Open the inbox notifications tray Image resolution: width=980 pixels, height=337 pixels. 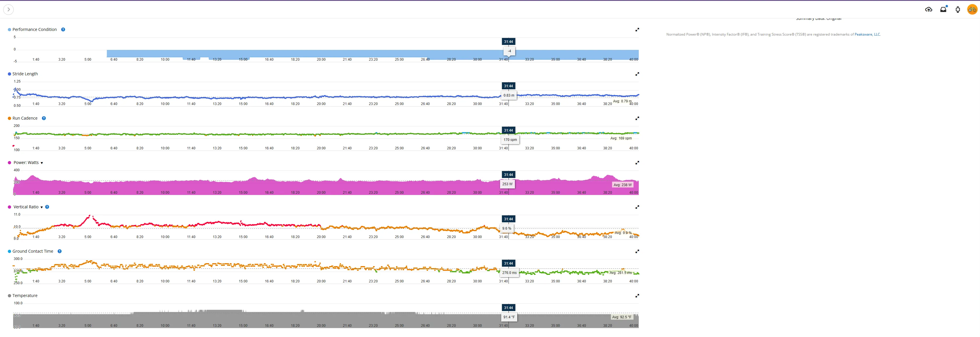point(943,10)
